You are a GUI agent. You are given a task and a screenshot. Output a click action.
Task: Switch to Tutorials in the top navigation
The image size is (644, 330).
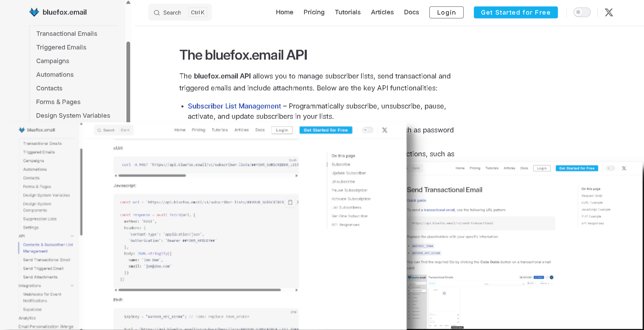tap(348, 12)
